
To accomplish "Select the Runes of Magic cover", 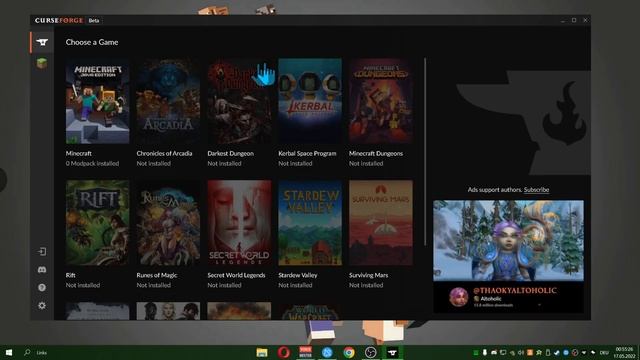I will point(168,223).
